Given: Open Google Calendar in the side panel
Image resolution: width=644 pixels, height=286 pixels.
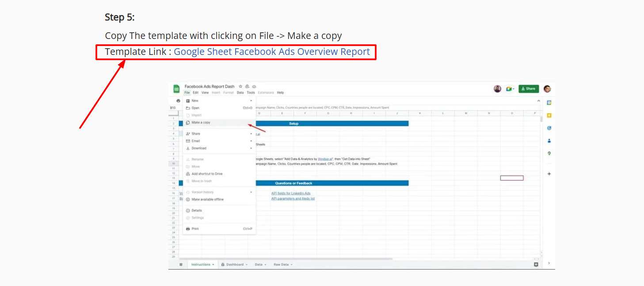Looking at the screenshot, I should tap(549, 103).
